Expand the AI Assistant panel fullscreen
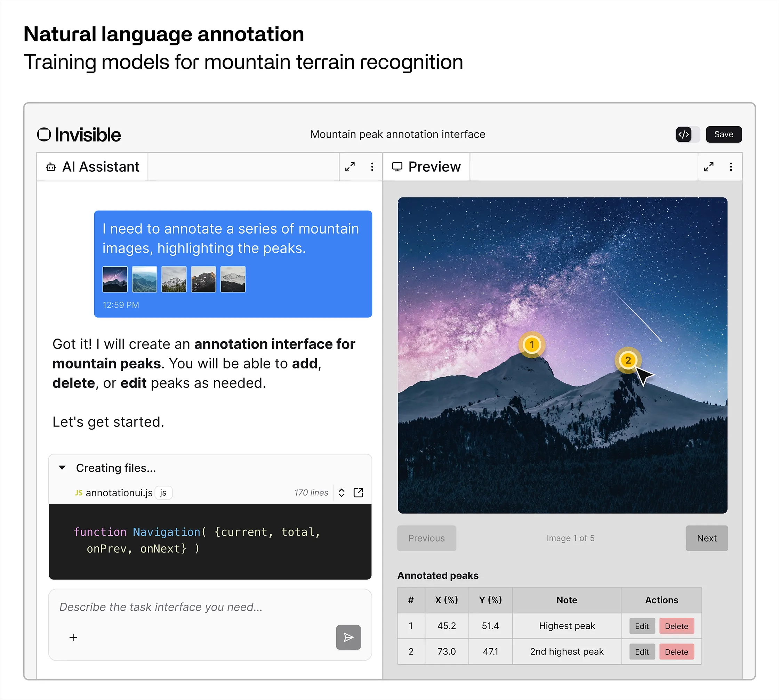This screenshot has height=700, width=779. 350,166
